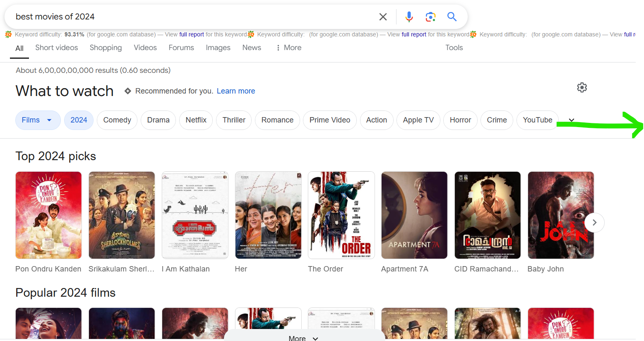
Task: Select the YouTube filter chip
Action: pyautogui.click(x=538, y=120)
